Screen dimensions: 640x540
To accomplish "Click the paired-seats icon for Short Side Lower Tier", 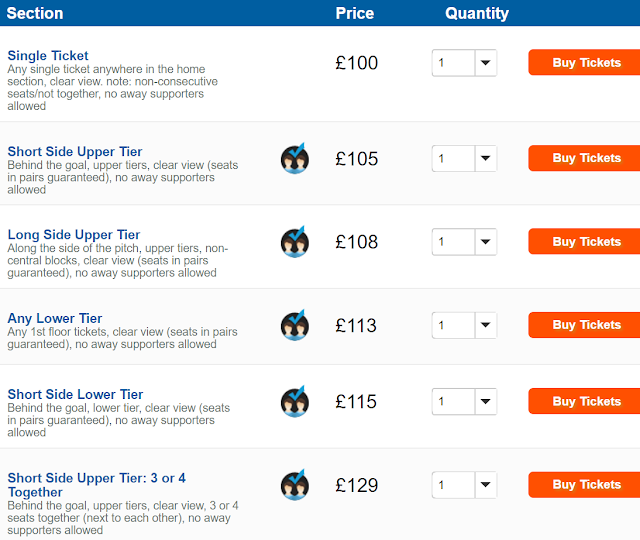I will click(x=295, y=401).
